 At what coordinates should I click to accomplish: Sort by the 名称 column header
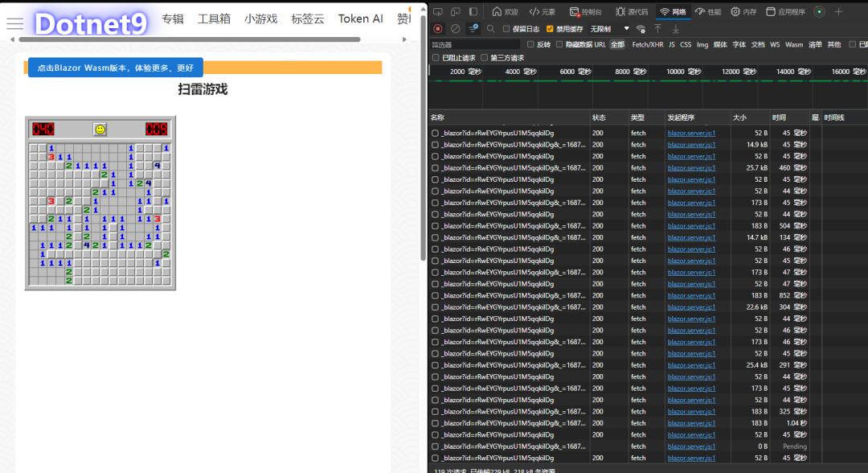pyautogui.click(x=510, y=117)
